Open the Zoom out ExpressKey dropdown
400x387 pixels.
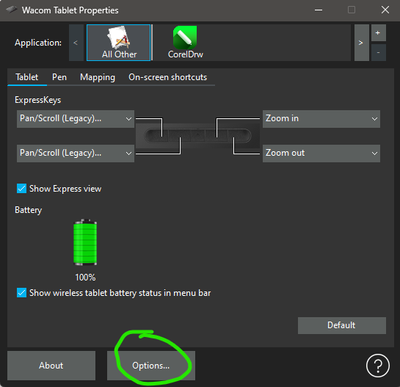pos(321,153)
